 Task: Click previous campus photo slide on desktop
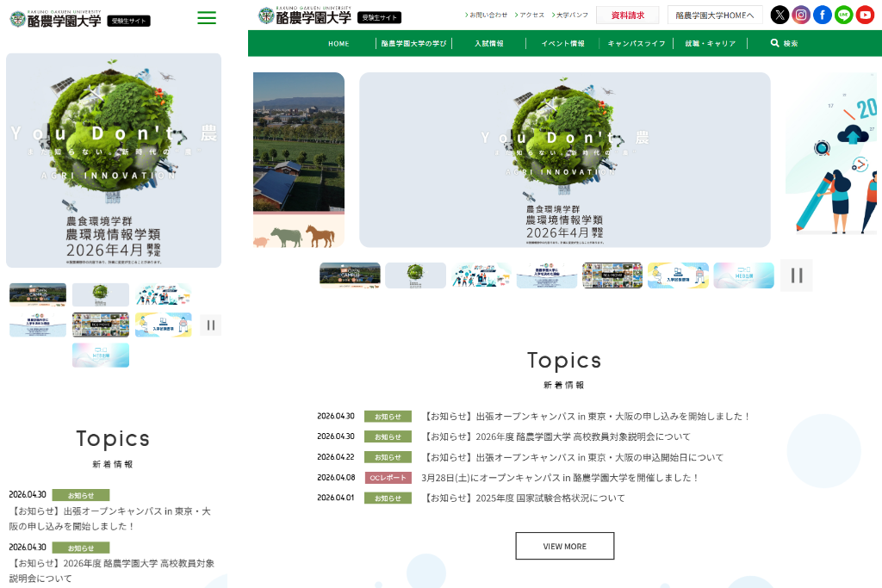(299, 159)
